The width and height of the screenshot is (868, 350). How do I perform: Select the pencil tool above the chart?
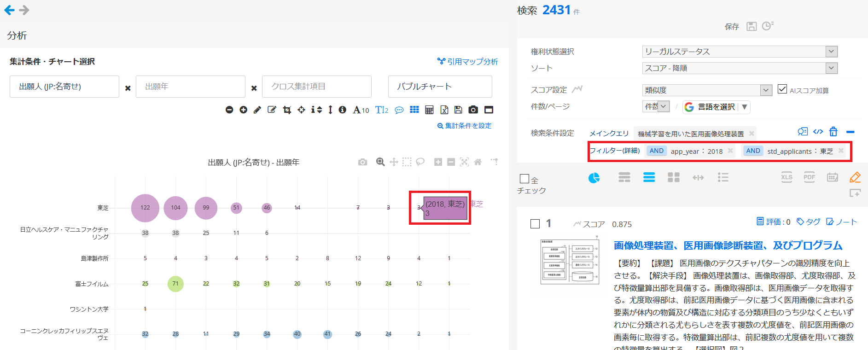(257, 110)
